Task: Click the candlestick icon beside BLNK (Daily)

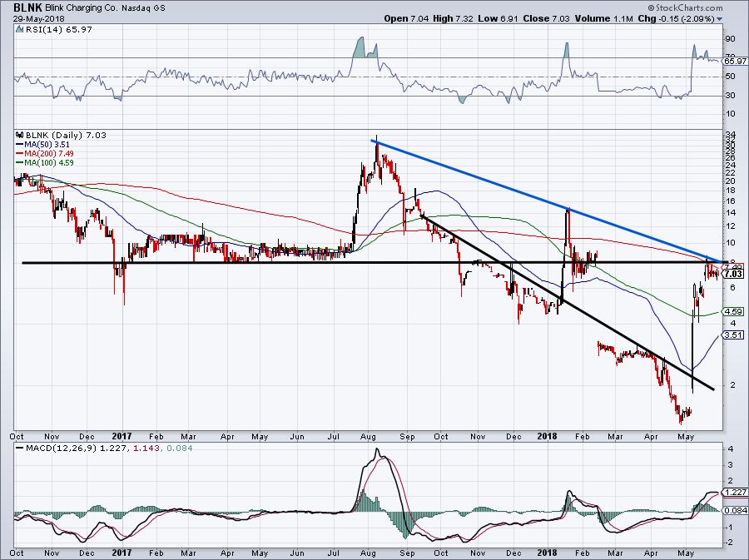Action: (x=20, y=135)
